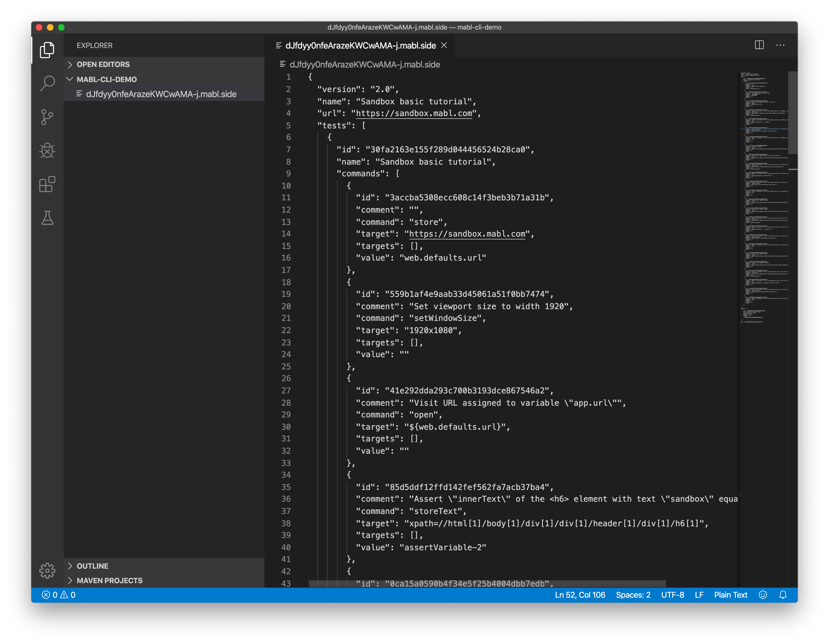The image size is (829, 644).
Task: Collapse the MABL-CLI-DEMO folder section
Action: (106, 79)
